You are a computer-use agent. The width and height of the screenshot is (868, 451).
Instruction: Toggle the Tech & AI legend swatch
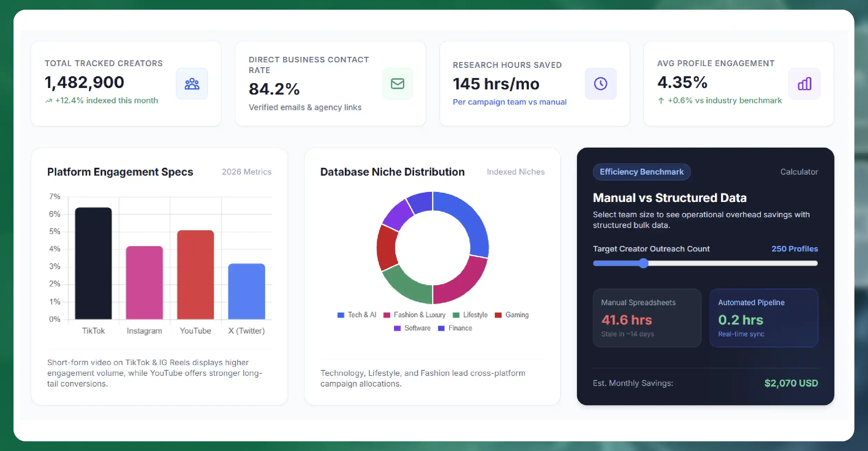click(341, 315)
